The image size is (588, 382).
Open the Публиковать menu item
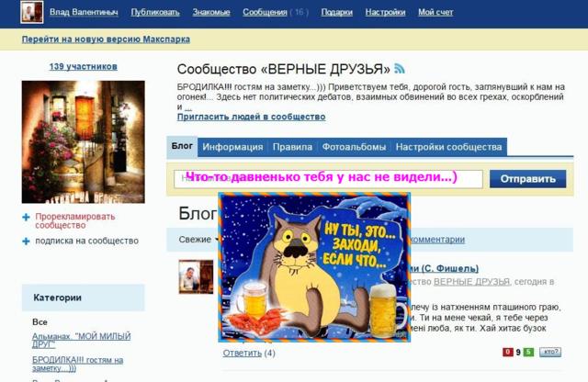[x=155, y=12]
